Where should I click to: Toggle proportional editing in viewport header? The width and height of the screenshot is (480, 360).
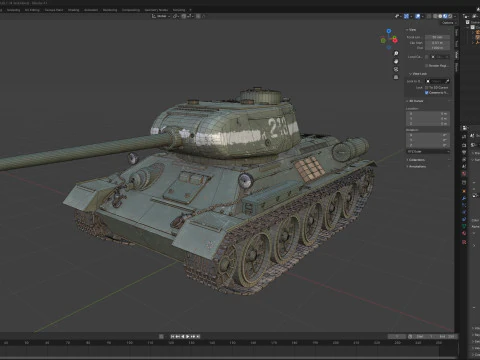point(198,16)
